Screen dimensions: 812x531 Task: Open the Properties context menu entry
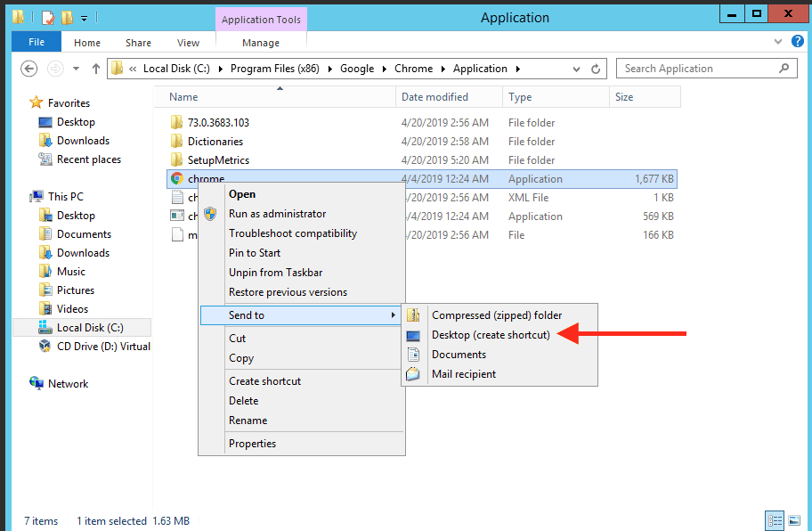click(252, 444)
